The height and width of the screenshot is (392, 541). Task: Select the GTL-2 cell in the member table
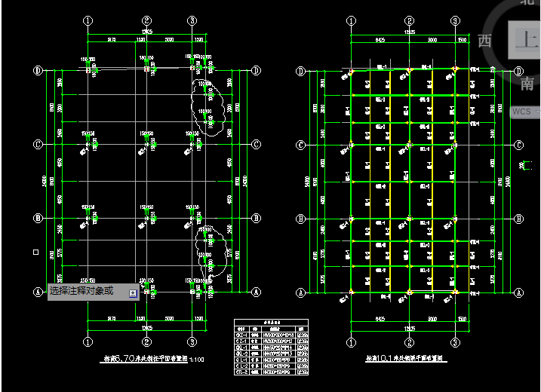[241, 372]
